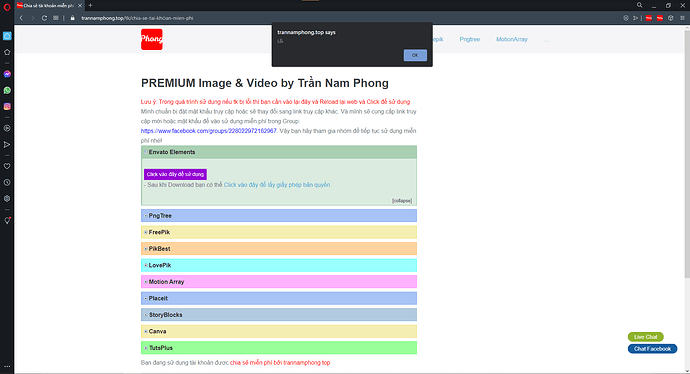Click the pentagon workspace icon in sidebar

7,52
